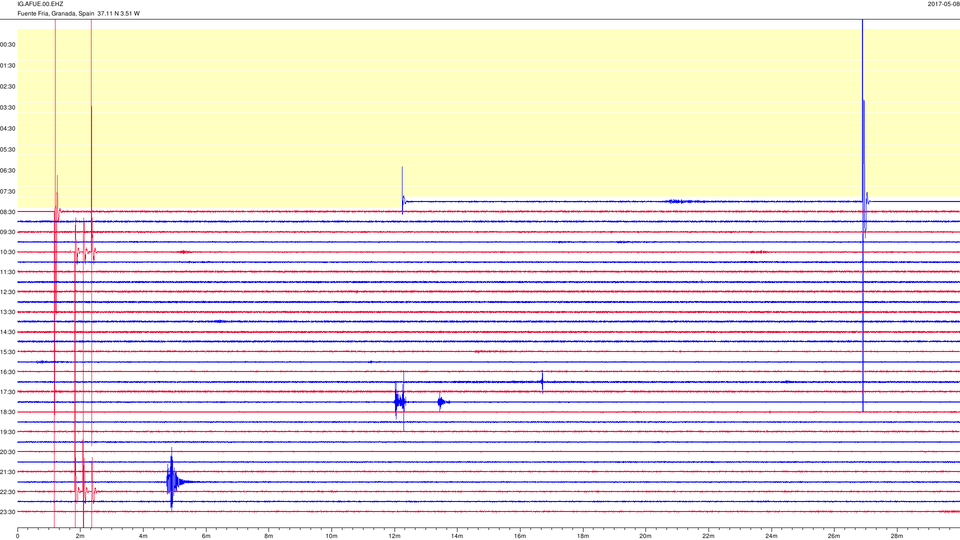The width and height of the screenshot is (960, 540).
Task: Click the 28m axis label
Action: pyautogui.click(x=896, y=536)
